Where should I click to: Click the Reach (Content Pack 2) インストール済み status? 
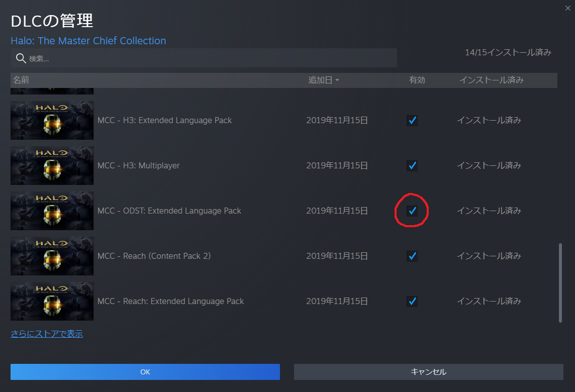[489, 256]
